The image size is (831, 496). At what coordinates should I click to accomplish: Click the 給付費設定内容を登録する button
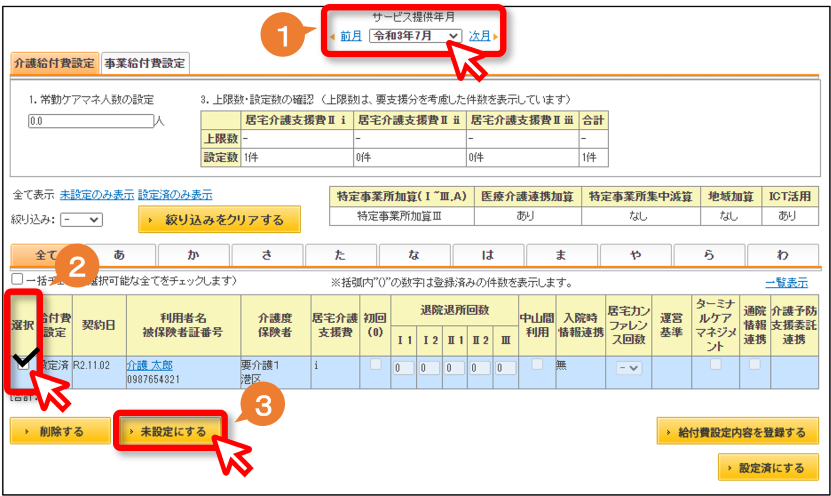[x=738, y=431]
